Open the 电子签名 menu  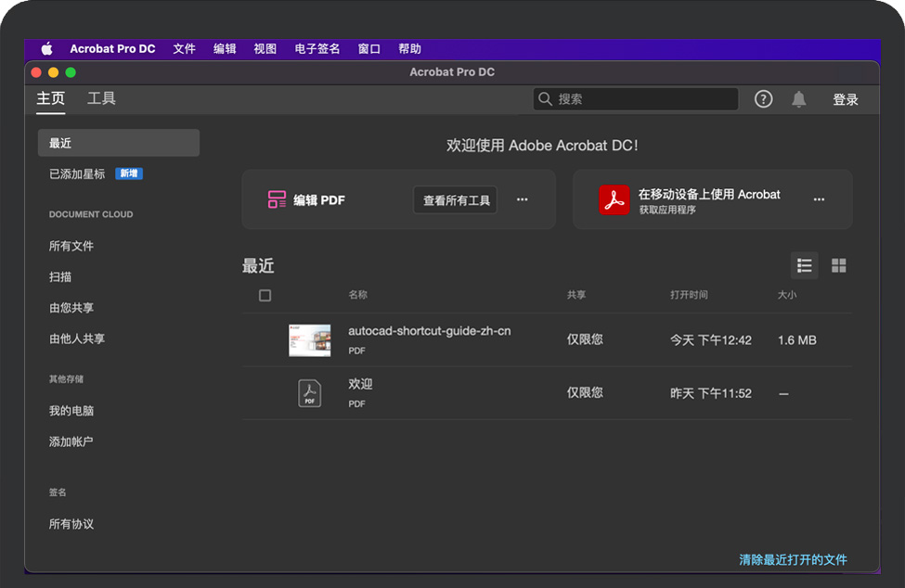[317, 49]
